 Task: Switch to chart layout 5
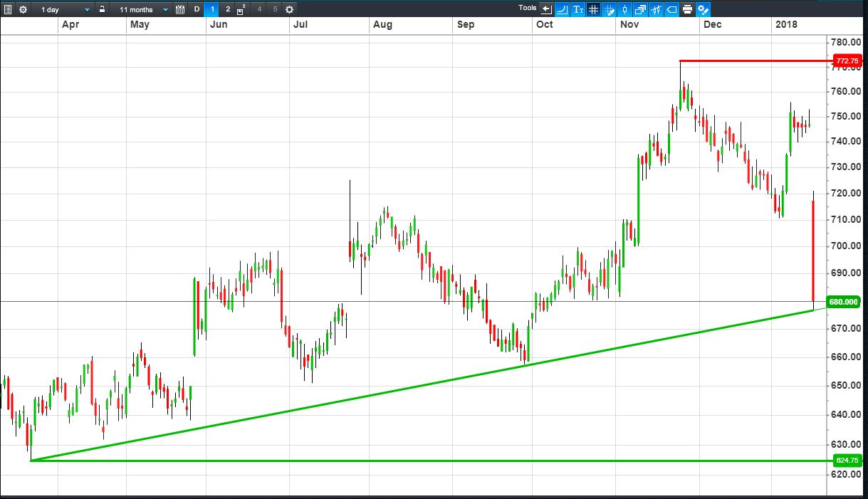(275, 9)
